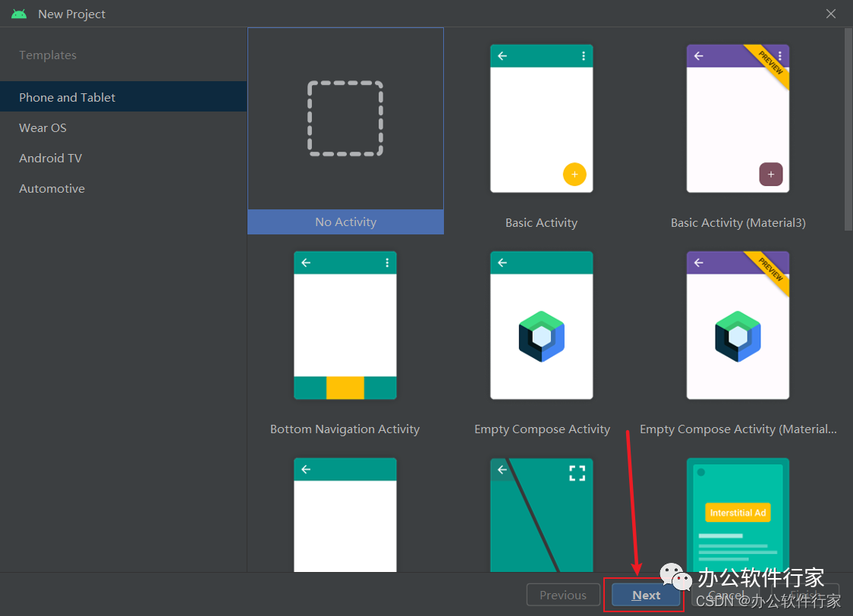The image size is (853, 616).
Task: Click the template list vertical scrollbar
Action: (x=847, y=129)
